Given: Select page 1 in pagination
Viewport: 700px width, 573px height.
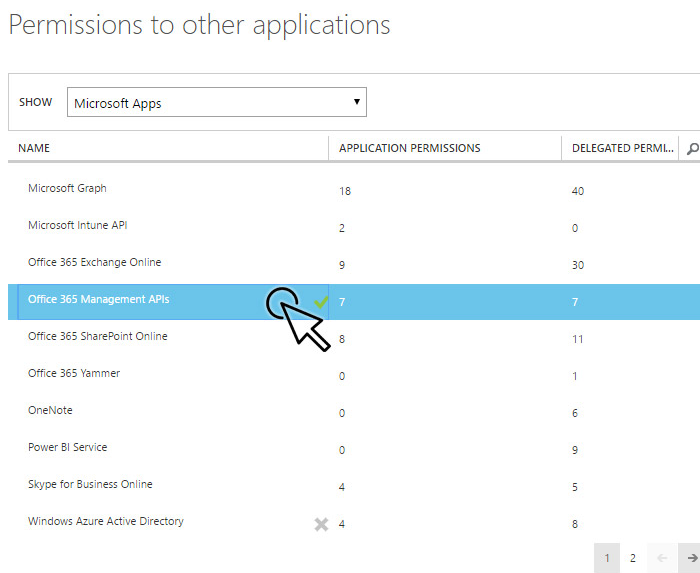Looking at the screenshot, I should coord(607,558).
